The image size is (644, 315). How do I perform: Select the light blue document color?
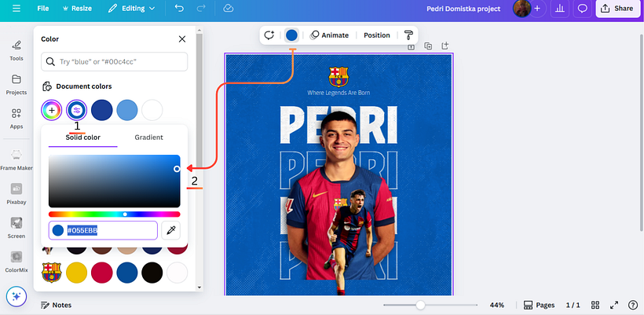(127, 110)
